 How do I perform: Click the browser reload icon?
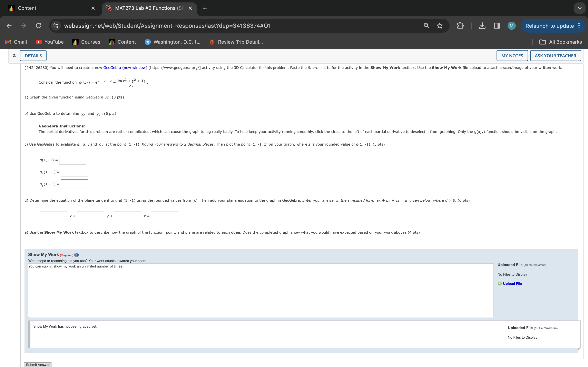tap(38, 26)
